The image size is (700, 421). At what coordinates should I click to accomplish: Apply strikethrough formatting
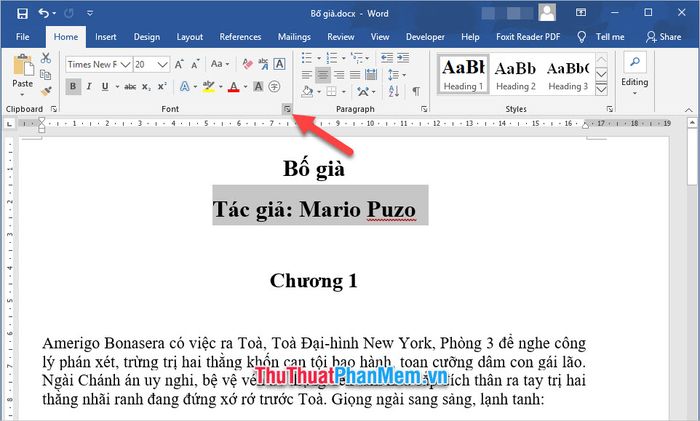pyautogui.click(x=130, y=87)
